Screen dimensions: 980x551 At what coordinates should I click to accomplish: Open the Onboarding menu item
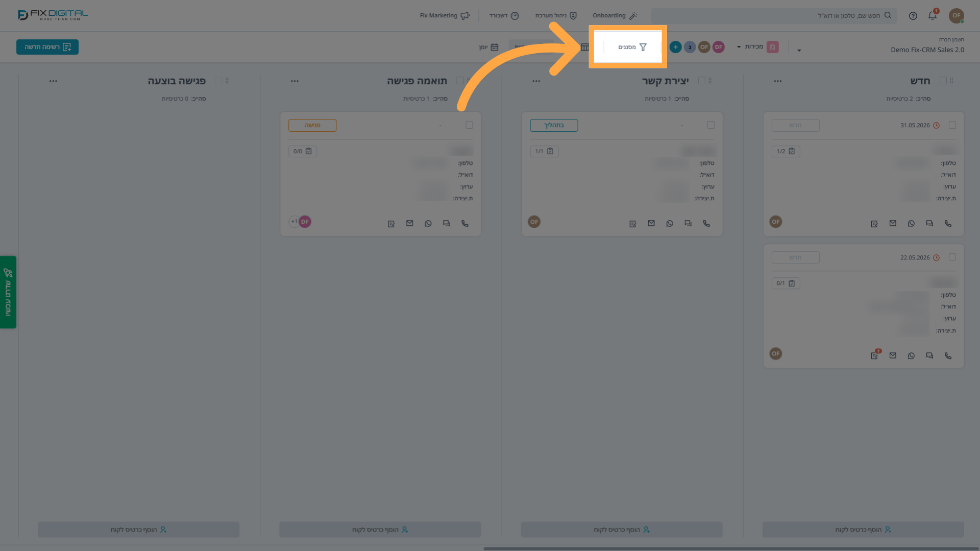pos(615,15)
